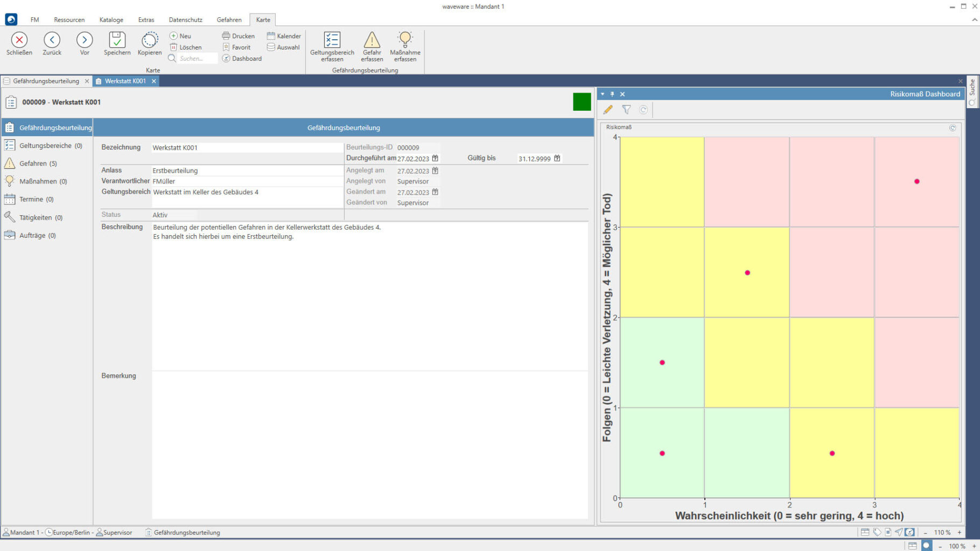This screenshot has height=551, width=980.
Task: Click the Schließen red X icon
Action: [x=19, y=40]
